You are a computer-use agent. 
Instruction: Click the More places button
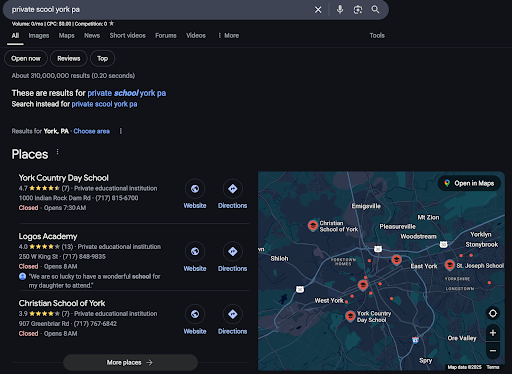(130, 362)
